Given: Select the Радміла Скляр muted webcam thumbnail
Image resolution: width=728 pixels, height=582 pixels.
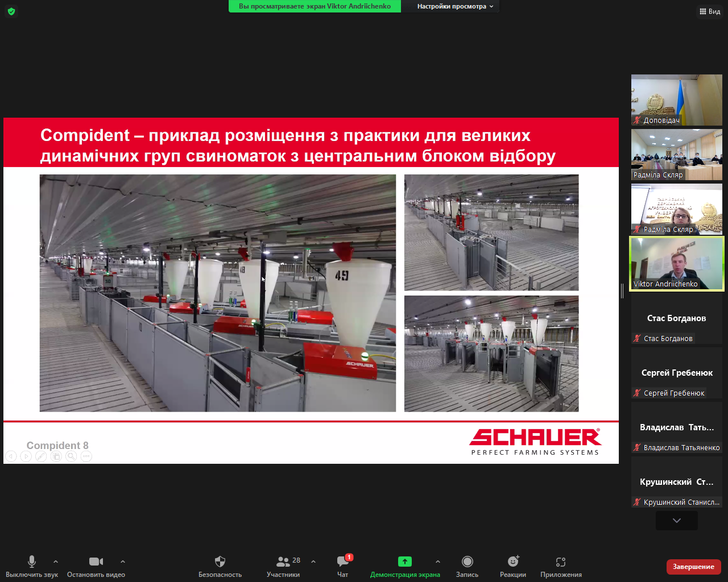Looking at the screenshot, I should 677,209.
